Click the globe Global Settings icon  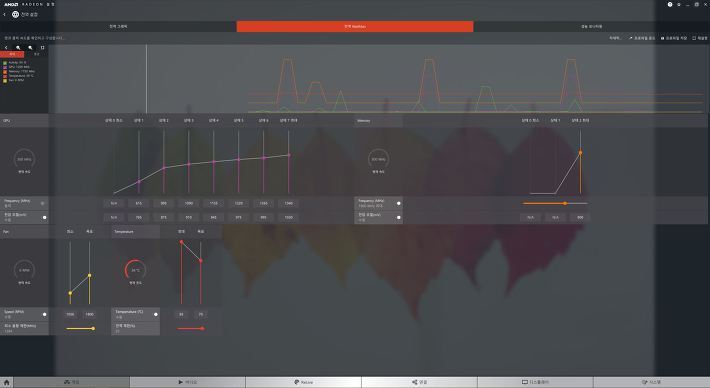coord(15,14)
